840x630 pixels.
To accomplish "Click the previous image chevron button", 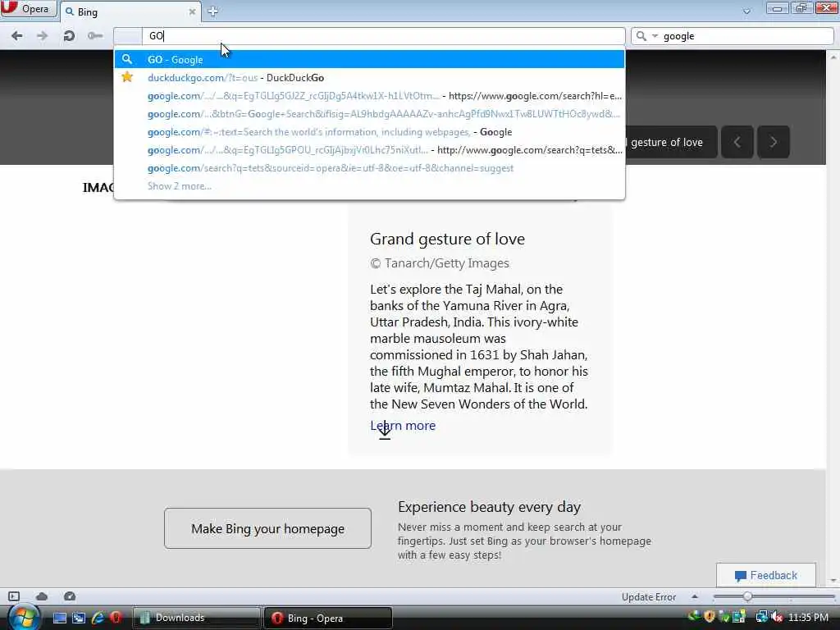I will pos(737,142).
